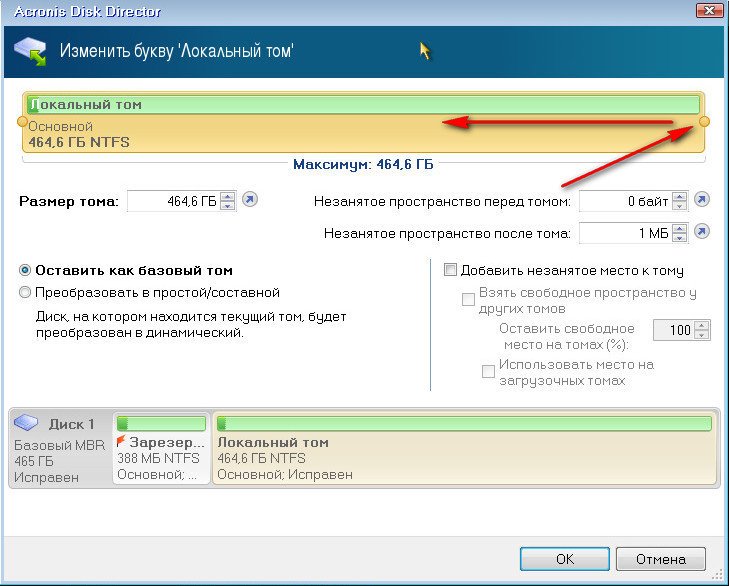The height and width of the screenshot is (586, 729).
Task: Click the left resize handle of volume bar
Action: pyautogui.click(x=22, y=121)
